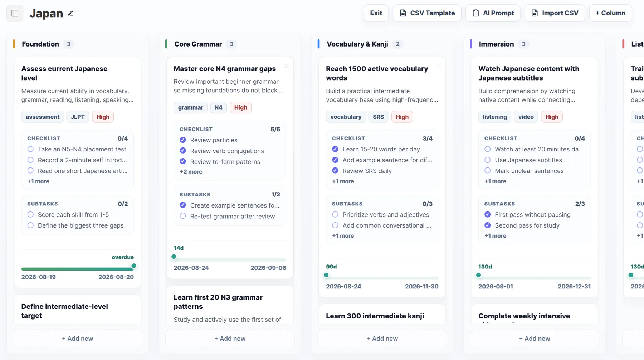Open the CSV Template button

(427, 13)
